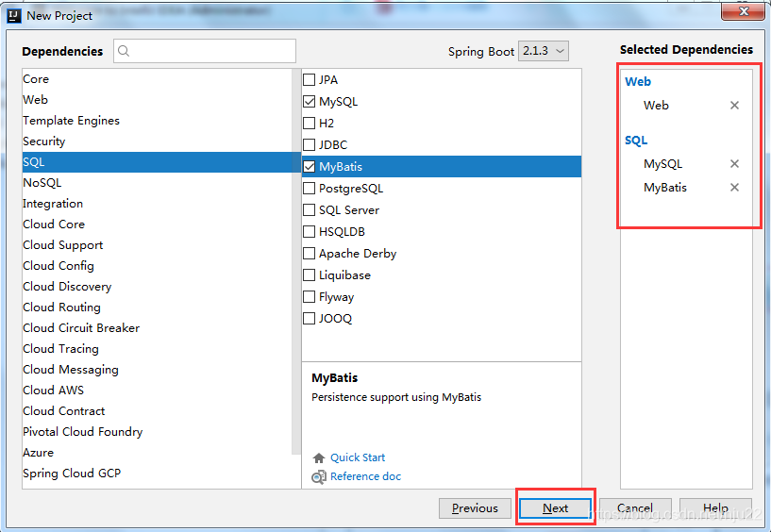Screen dimensions: 771x532
Task: Click MySQL entry in Selected Dependencies
Action: pyautogui.click(x=662, y=164)
